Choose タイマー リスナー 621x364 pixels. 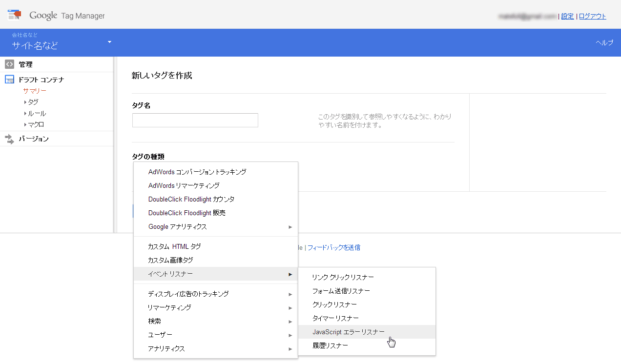pyautogui.click(x=367, y=318)
